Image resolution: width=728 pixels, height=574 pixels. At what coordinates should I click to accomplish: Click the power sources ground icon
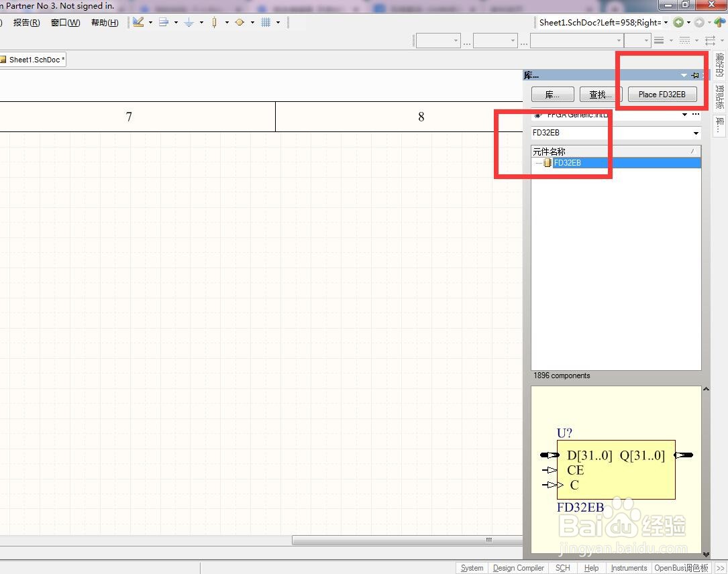tap(189, 22)
